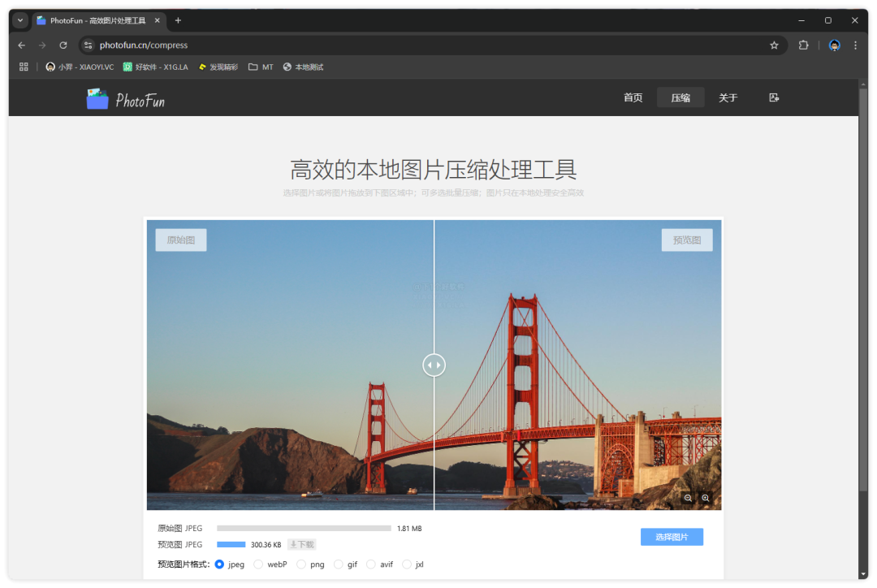Click the 1.81 MB original size text

pyautogui.click(x=409, y=529)
